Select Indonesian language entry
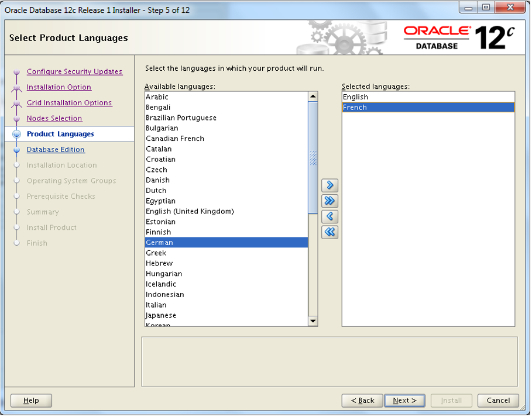Screen dimensions: 532x417 [226, 295]
